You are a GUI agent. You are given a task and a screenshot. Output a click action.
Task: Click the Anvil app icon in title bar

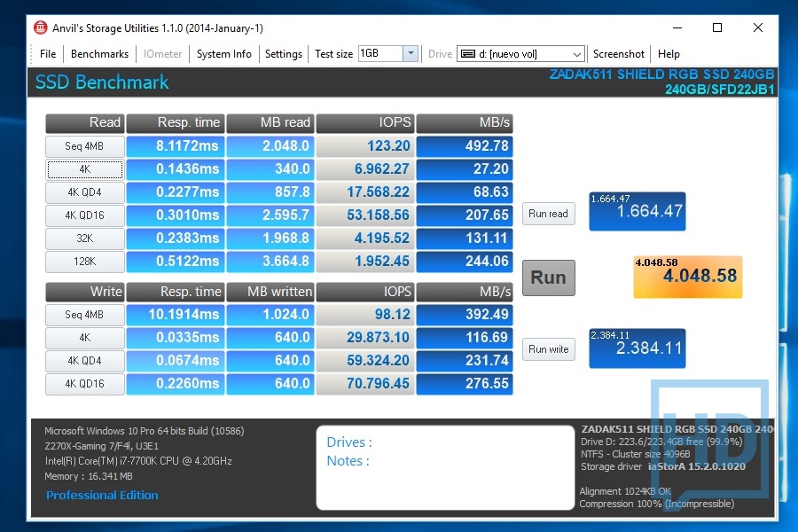click(41, 27)
